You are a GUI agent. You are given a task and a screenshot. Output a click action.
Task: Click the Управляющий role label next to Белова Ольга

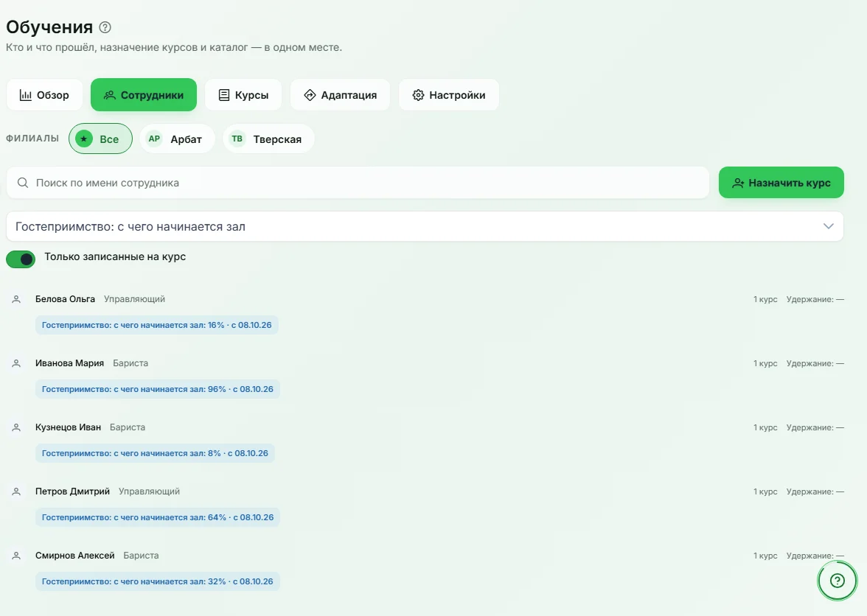pyautogui.click(x=134, y=299)
